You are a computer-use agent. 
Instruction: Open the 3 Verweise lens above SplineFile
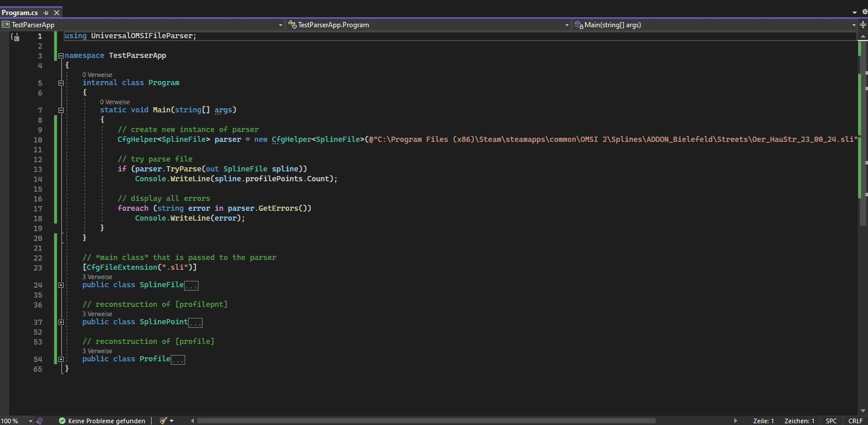(x=97, y=277)
